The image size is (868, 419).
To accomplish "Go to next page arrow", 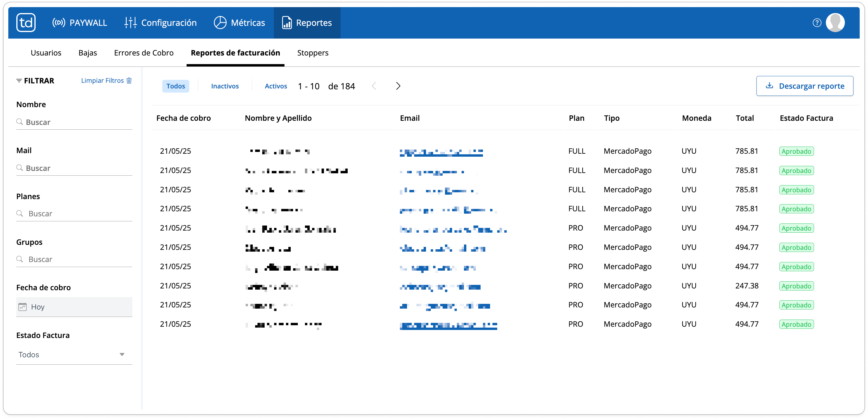I will pos(398,86).
